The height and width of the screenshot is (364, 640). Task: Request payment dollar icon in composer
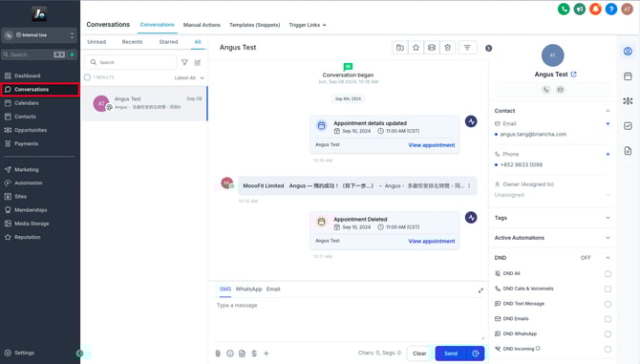pyautogui.click(x=254, y=353)
